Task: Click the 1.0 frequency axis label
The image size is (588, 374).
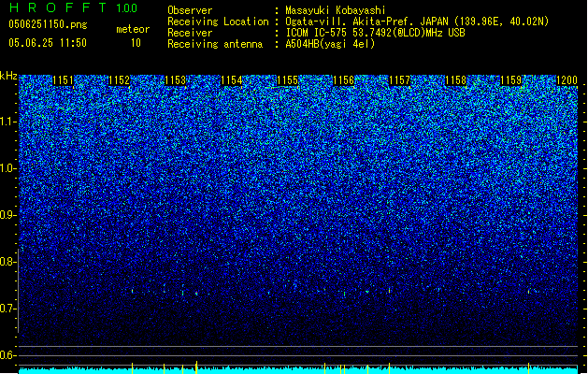Action: 7,168
